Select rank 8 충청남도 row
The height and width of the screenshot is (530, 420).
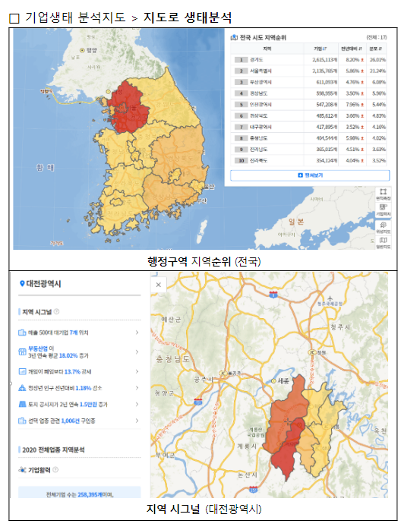point(308,138)
